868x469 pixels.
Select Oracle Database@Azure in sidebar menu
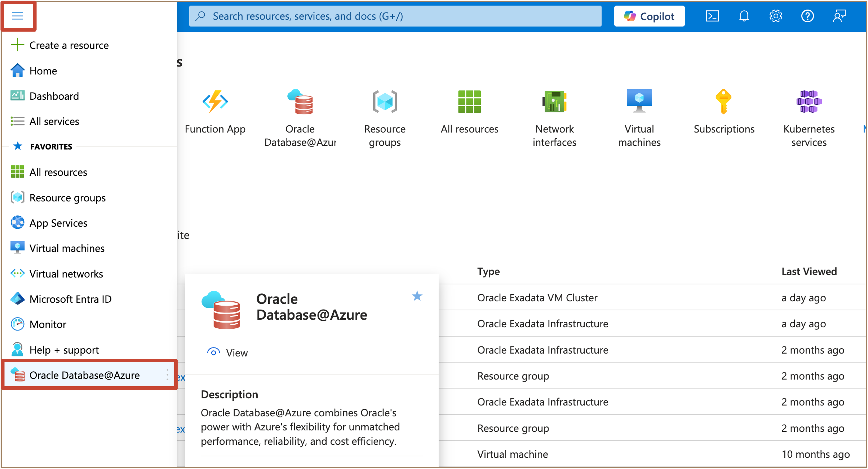tap(84, 375)
